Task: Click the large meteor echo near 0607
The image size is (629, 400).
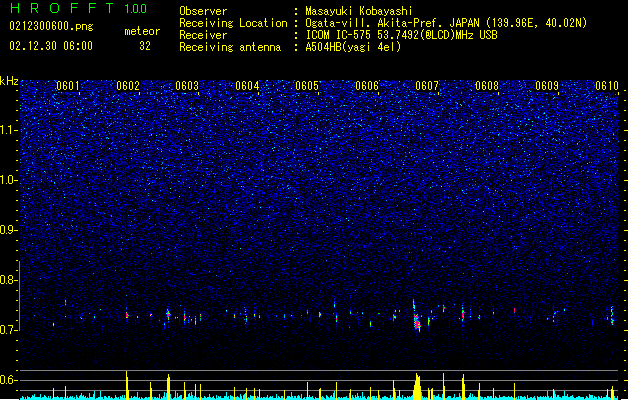Action: coord(417,316)
